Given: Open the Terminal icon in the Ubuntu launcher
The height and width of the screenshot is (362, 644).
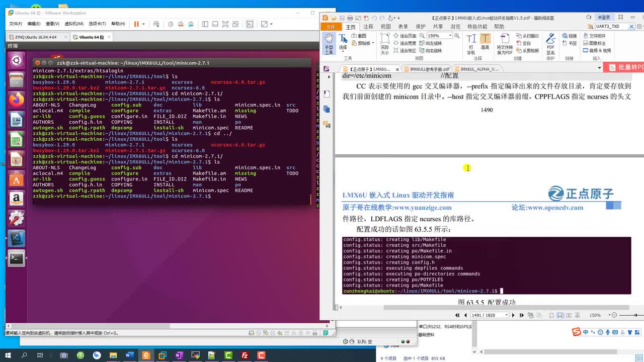Looking at the screenshot, I should [16, 258].
